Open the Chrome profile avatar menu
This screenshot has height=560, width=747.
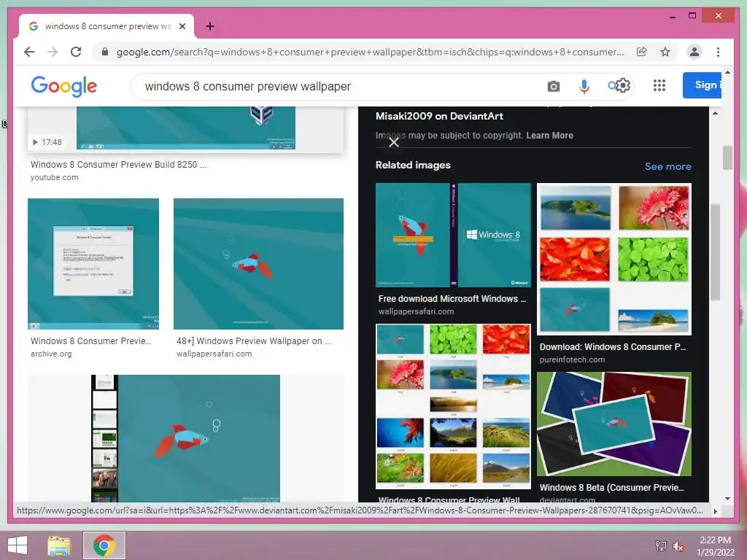[x=694, y=52]
